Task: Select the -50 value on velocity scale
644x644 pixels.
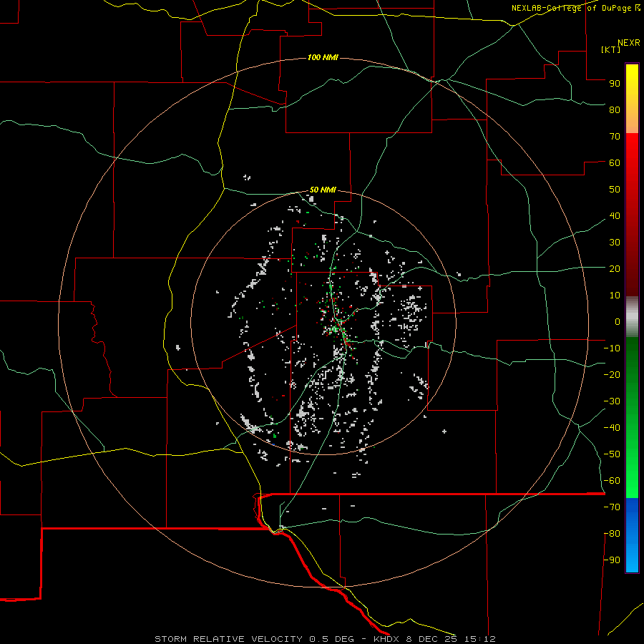Action: click(x=612, y=454)
